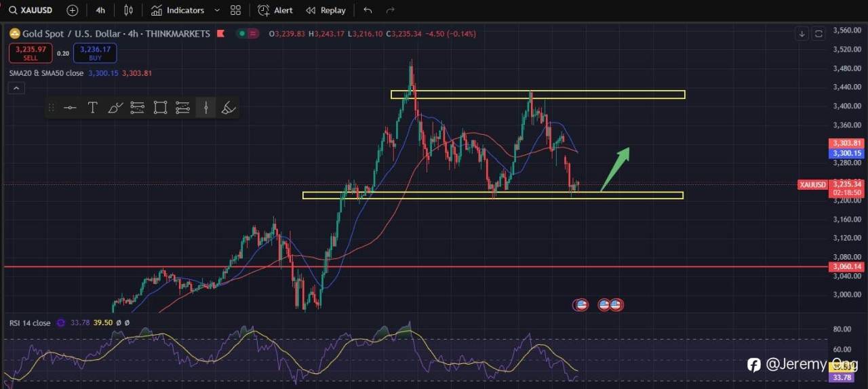Toggle the highlighted vertical line tool
Screen dimensions: 868x389
coord(205,108)
